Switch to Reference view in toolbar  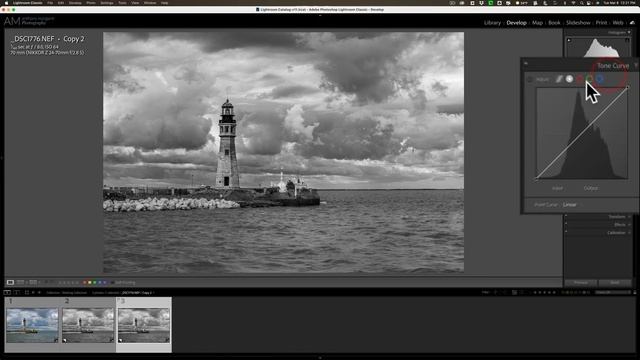coord(20,282)
